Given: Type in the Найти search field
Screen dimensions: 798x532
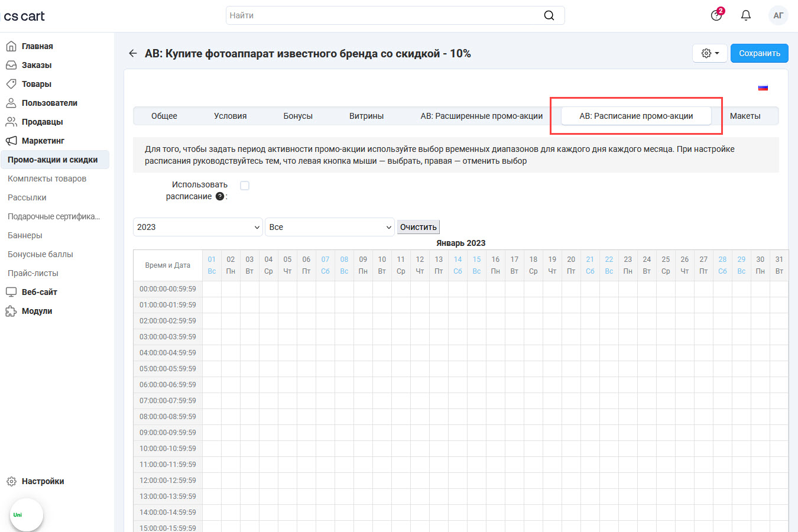Looking at the screenshot, I should pyautogui.click(x=384, y=15).
